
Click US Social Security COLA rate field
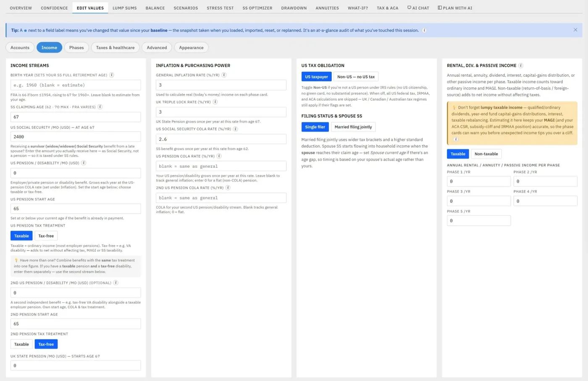click(x=221, y=139)
